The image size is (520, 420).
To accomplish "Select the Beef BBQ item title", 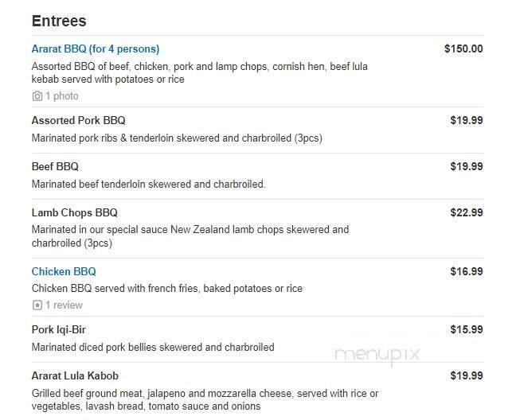I will pos(55,166).
